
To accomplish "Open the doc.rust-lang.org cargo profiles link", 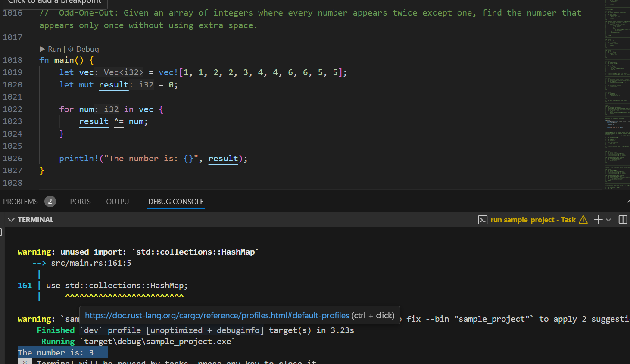I will [217, 316].
